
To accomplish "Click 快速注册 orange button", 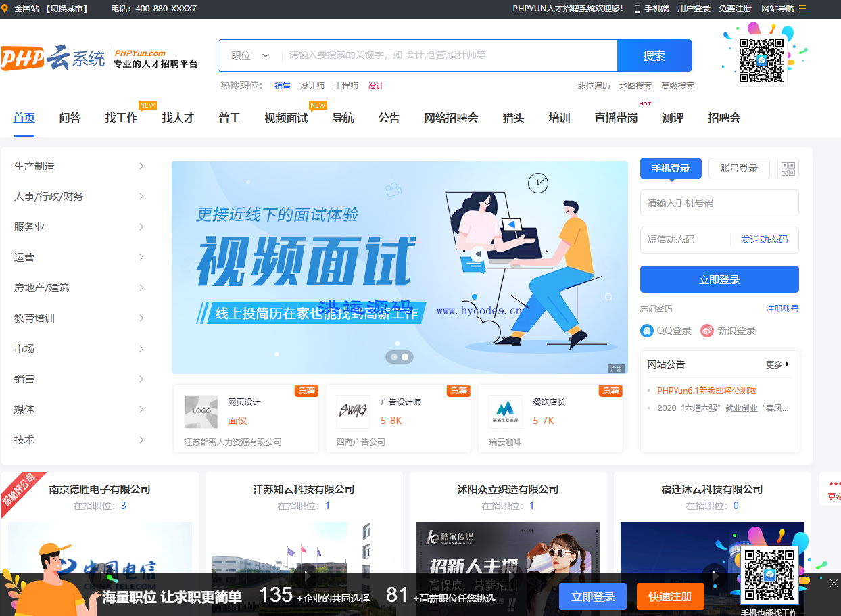I will [x=670, y=596].
